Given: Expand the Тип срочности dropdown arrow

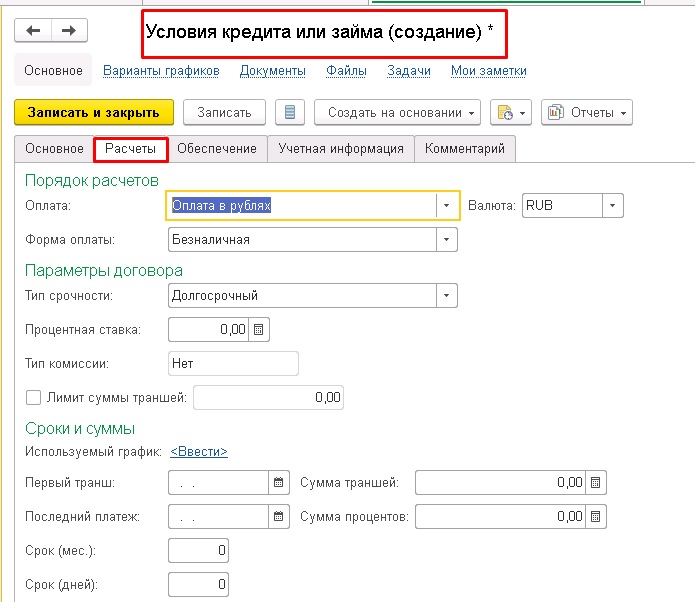Looking at the screenshot, I should tap(447, 295).
